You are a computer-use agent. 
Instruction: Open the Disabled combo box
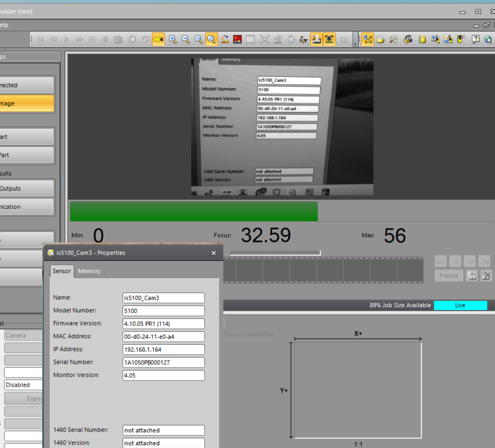coord(23,385)
